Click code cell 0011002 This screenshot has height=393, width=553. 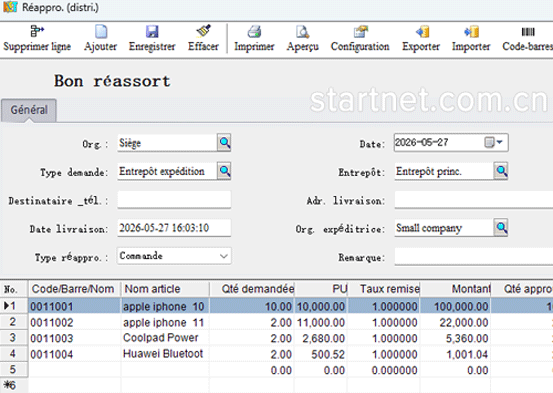click(74, 322)
